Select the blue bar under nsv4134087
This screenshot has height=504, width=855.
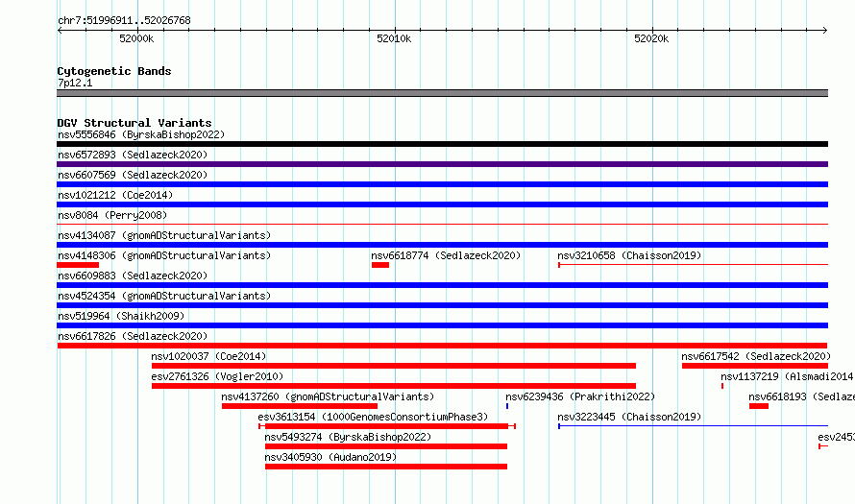[442, 245]
